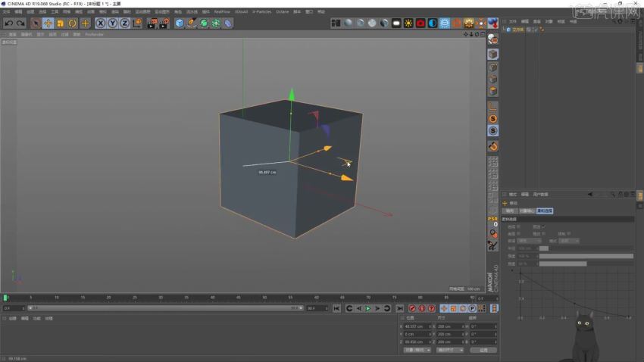Click the Enable Axis L-shaped icon
Screen dimensions: 644x362
click(x=493, y=107)
